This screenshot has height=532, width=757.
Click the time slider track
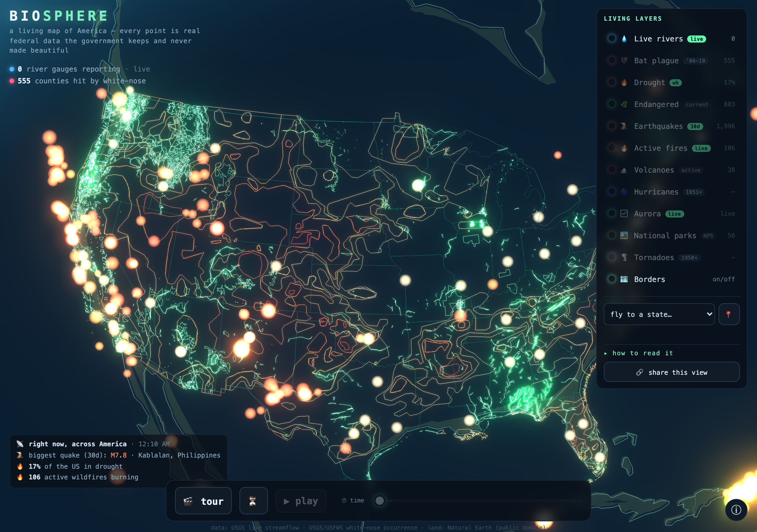478,501
